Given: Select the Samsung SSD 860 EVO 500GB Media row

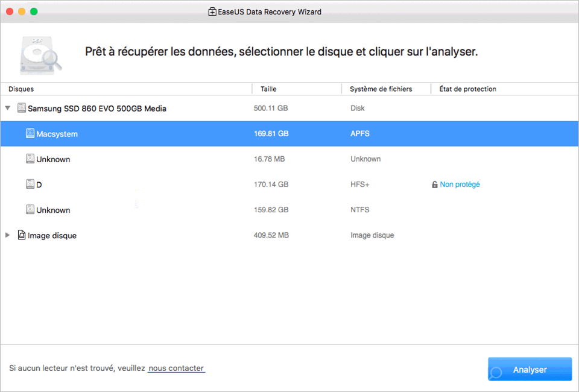Looking at the screenshot, I should 289,108.
